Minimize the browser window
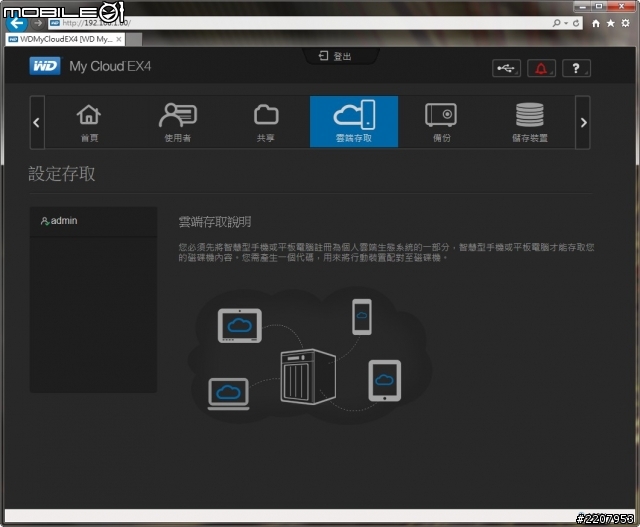The height and width of the screenshot is (527, 640). [582, 7]
